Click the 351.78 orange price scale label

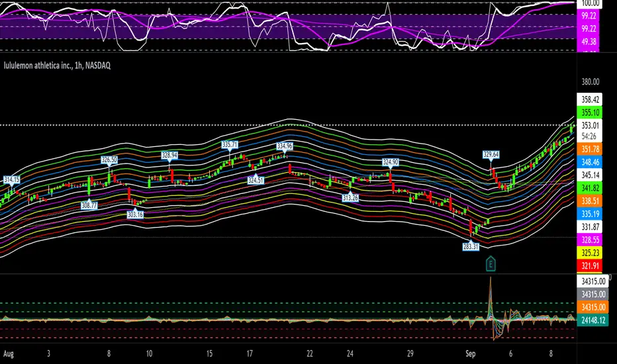tap(590, 149)
